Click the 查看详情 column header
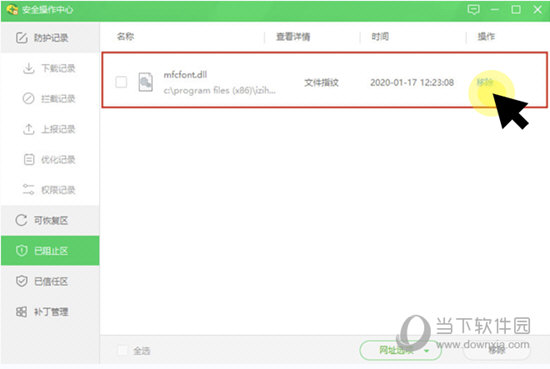The width and height of the screenshot is (550, 369). click(x=293, y=36)
